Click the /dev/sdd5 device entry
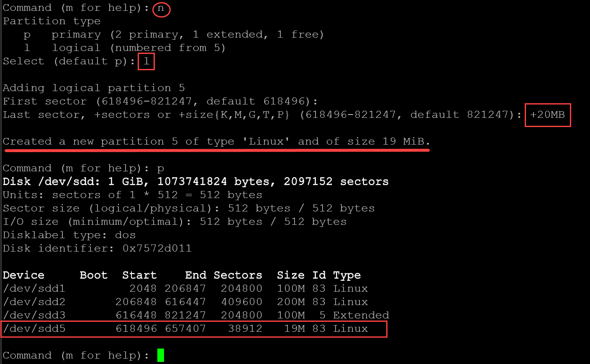Viewport: 590px width, 364px height. pos(34,328)
